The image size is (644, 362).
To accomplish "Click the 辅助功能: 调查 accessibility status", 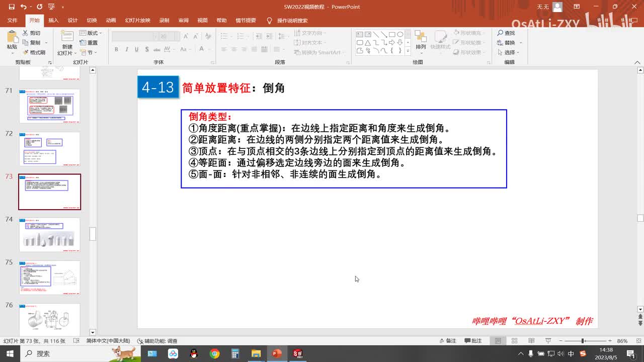I will [157, 341].
